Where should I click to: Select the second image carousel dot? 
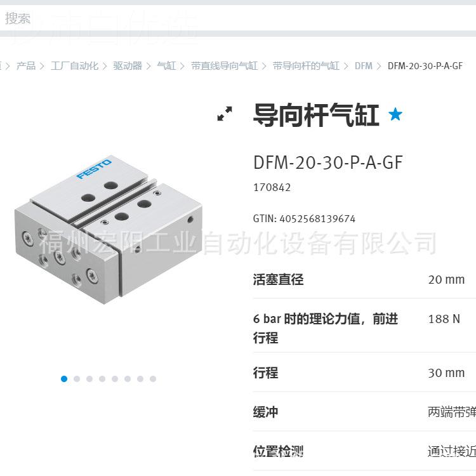coord(77,379)
